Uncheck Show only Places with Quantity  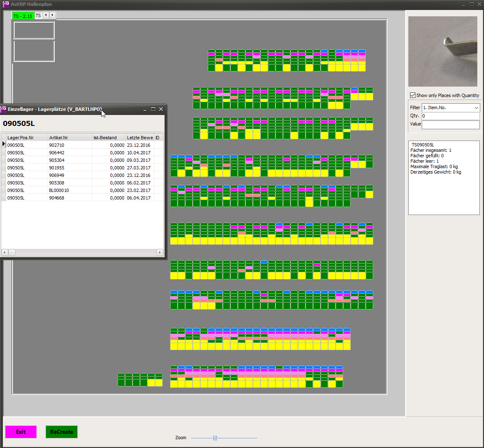[413, 95]
